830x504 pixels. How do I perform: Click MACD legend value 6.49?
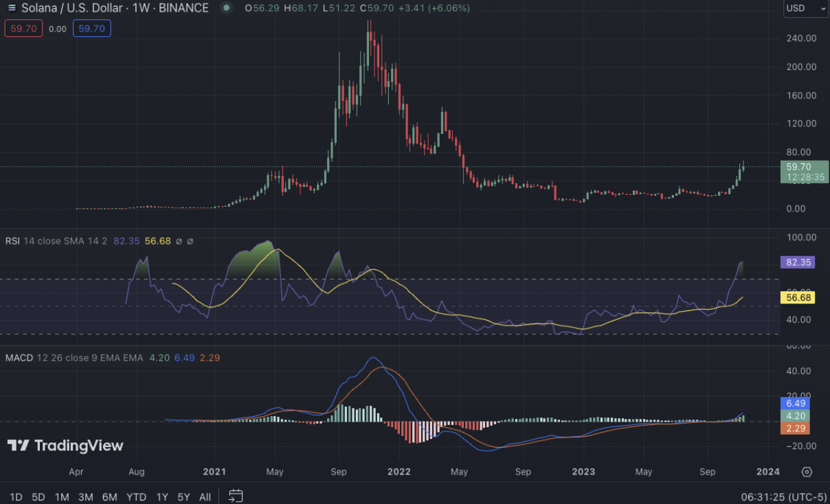point(184,358)
